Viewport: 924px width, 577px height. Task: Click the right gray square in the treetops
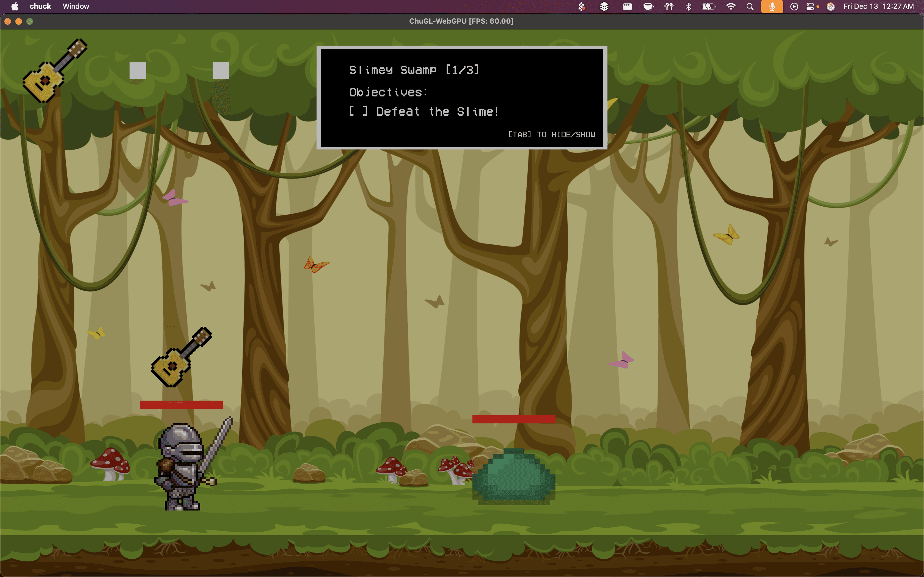pyautogui.click(x=221, y=71)
